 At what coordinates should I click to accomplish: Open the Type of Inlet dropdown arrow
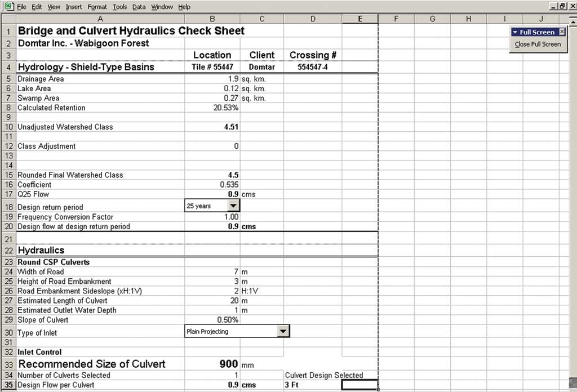pyautogui.click(x=283, y=331)
